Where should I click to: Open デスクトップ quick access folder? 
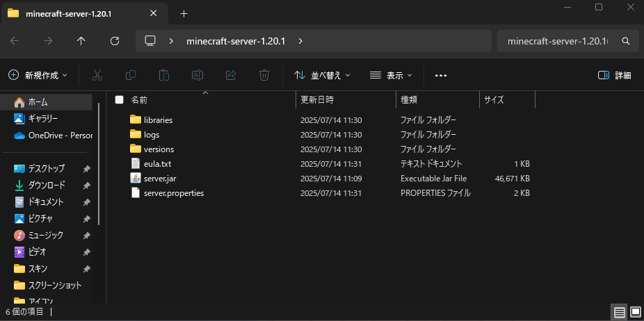[46, 169]
